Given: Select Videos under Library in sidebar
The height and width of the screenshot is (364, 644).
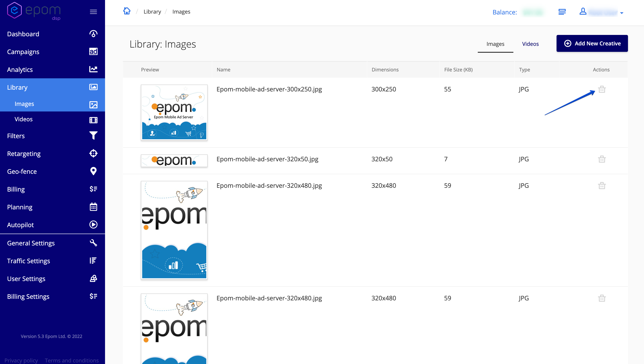Looking at the screenshot, I should (24, 119).
